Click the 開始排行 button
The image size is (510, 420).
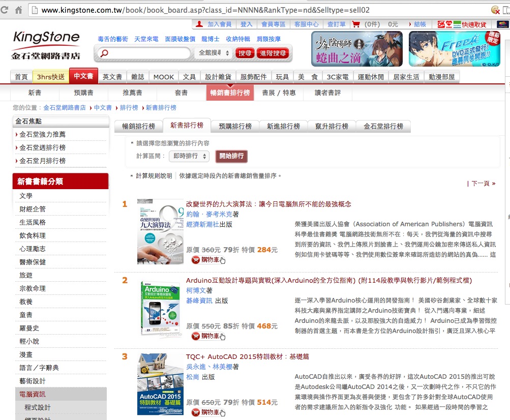tap(231, 156)
